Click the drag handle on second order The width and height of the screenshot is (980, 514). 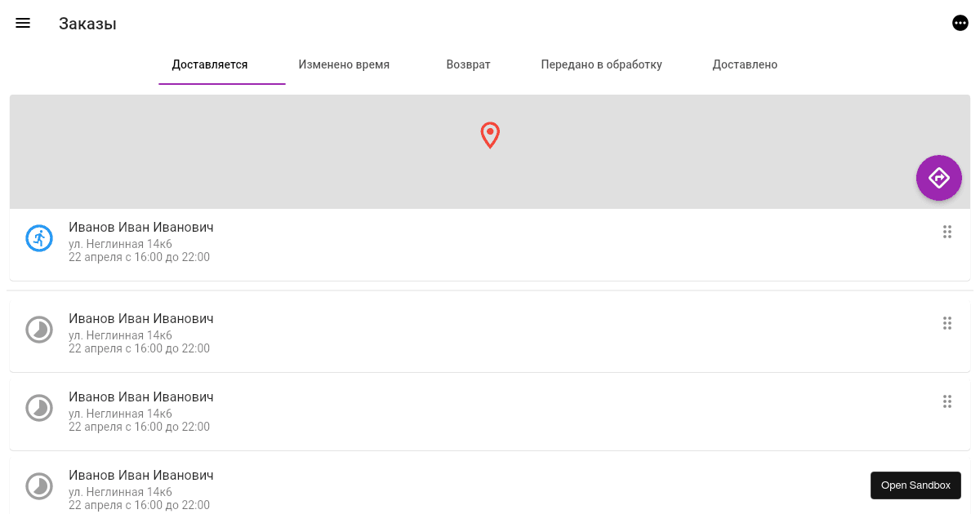(947, 323)
